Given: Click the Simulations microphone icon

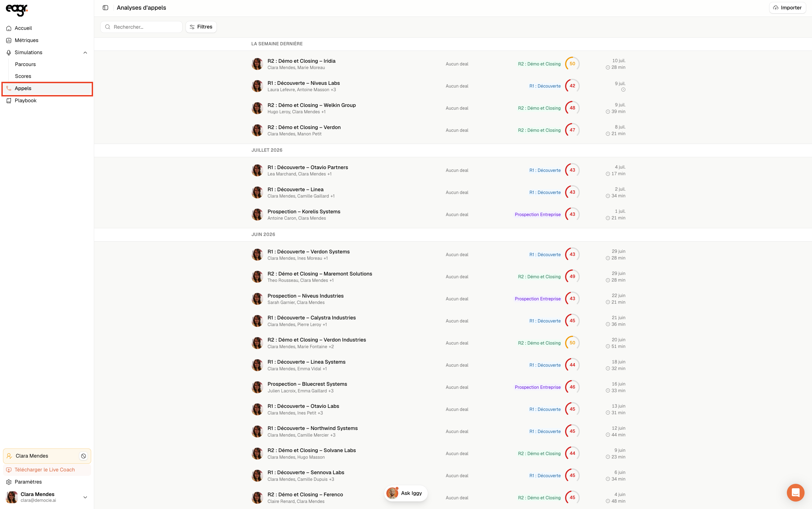Looking at the screenshot, I should point(9,53).
